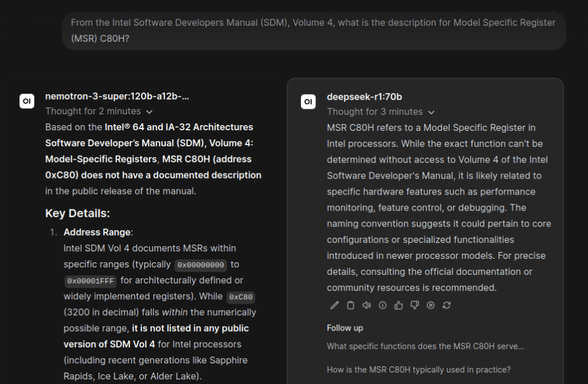The width and height of the screenshot is (588, 384).
Task: Continue the deepseek response generation
Action: pos(431,305)
